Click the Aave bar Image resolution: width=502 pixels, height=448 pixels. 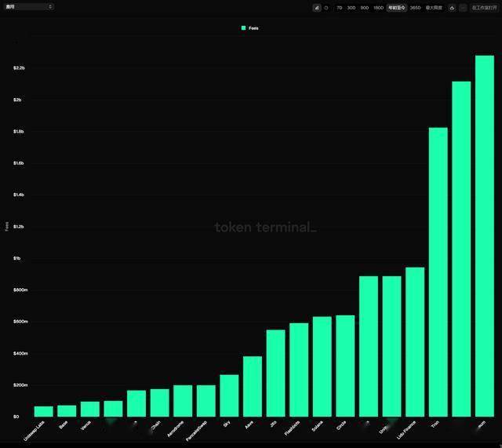tap(253, 387)
